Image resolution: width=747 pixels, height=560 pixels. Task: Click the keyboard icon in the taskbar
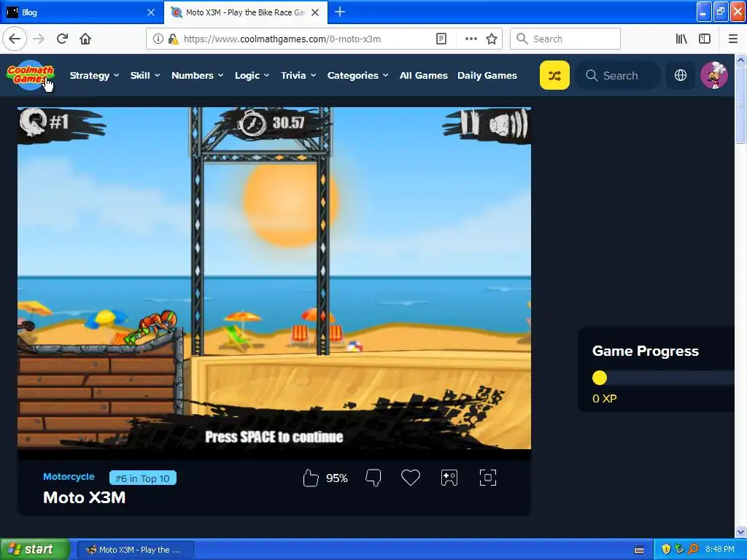pos(639,550)
